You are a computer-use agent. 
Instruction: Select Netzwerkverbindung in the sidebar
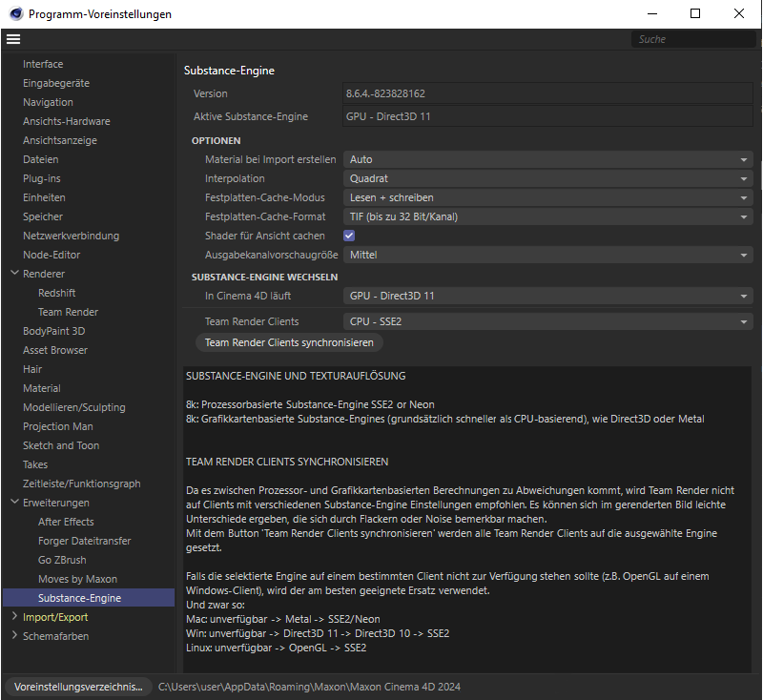(71, 236)
